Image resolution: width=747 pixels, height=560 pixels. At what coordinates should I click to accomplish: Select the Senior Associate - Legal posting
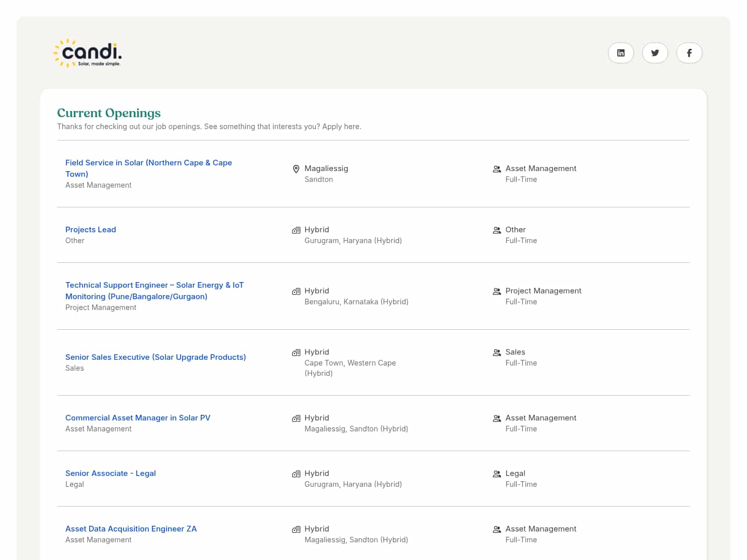coord(110,473)
